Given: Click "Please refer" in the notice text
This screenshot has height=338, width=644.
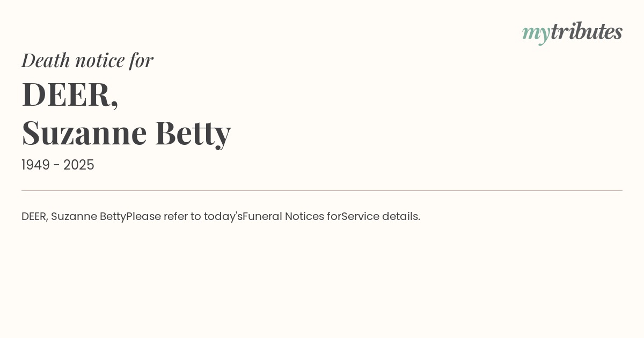Looking at the screenshot, I should click(157, 217).
